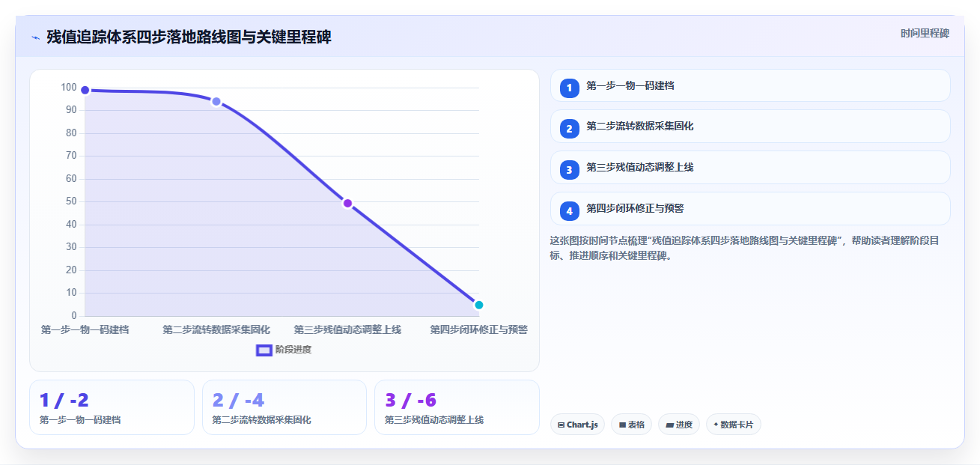Click the 阶段进度 legend label

pyautogui.click(x=293, y=350)
